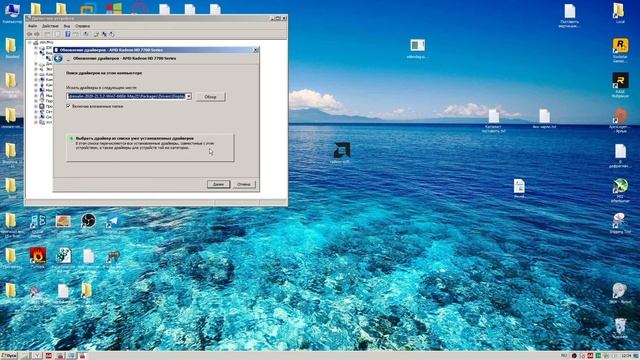Click the Обзор browse button

click(x=210, y=97)
